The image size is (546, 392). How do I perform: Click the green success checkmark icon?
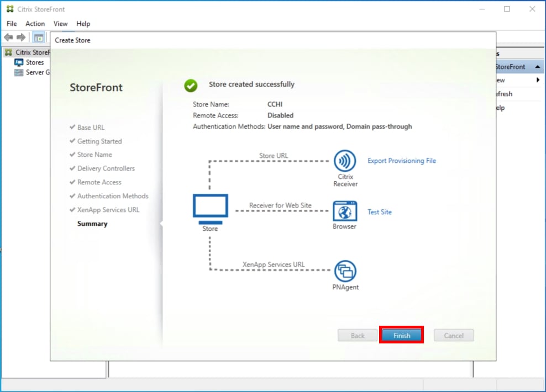[191, 85]
